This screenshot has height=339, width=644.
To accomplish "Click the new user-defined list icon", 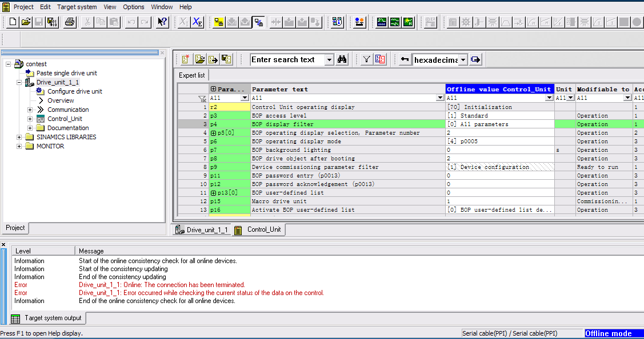I will tap(186, 59).
